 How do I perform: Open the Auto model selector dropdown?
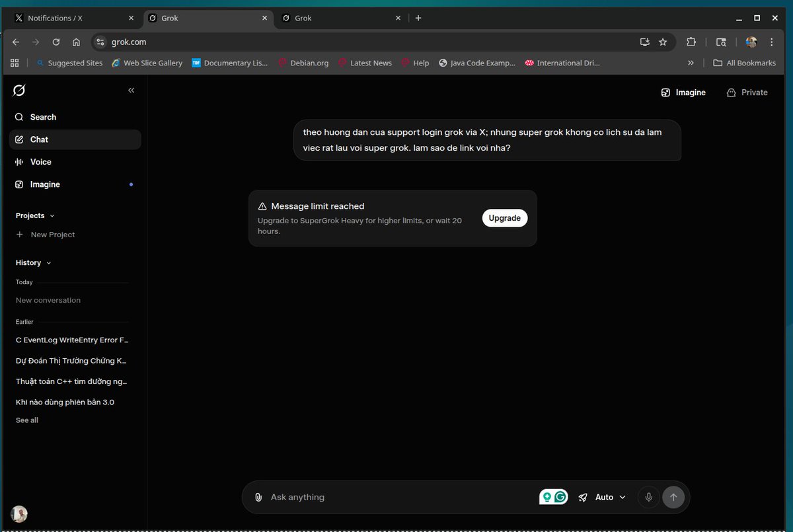click(x=602, y=497)
